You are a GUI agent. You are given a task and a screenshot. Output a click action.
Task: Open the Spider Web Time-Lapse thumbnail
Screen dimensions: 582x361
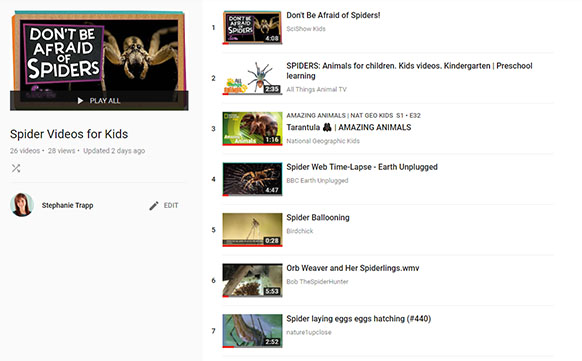tap(252, 179)
